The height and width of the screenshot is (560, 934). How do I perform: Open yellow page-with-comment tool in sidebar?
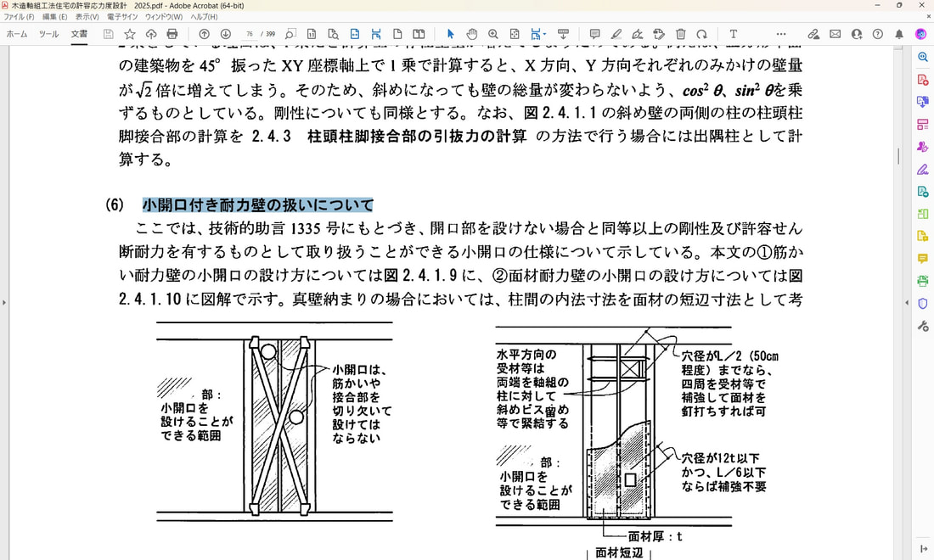coord(923,236)
